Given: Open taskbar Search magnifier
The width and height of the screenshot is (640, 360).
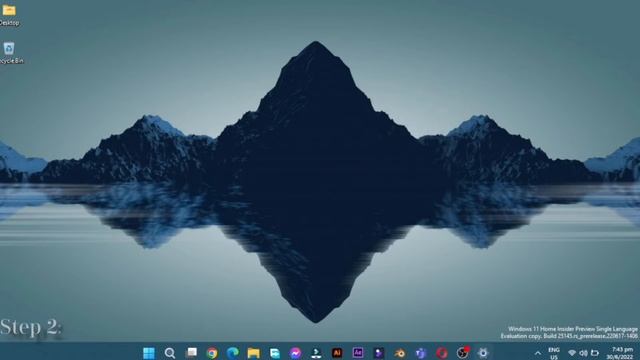Looking at the screenshot, I should click(x=170, y=353).
